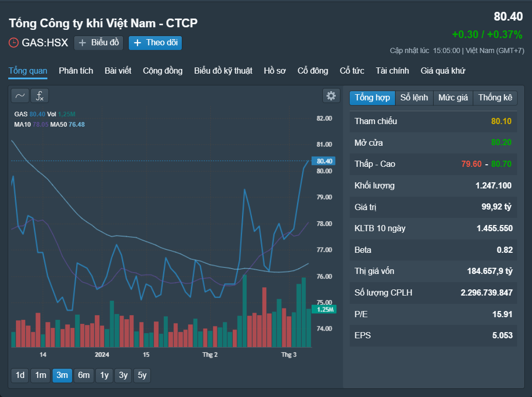Follow the stock with Theo dõi button

point(156,43)
